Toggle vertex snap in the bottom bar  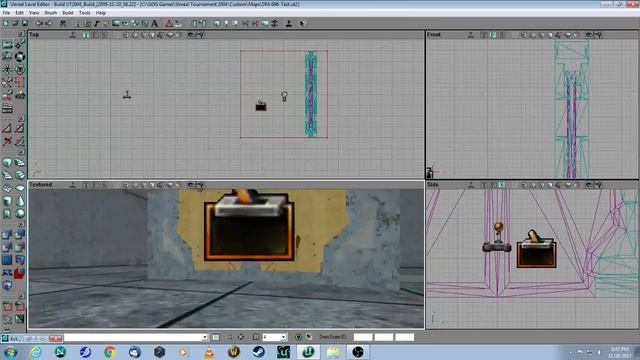(x=241, y=337)
